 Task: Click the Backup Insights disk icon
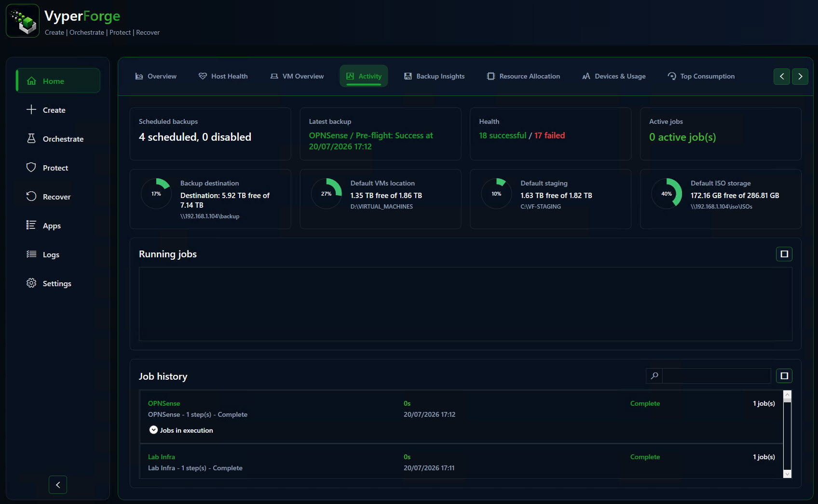click(408, 76)
